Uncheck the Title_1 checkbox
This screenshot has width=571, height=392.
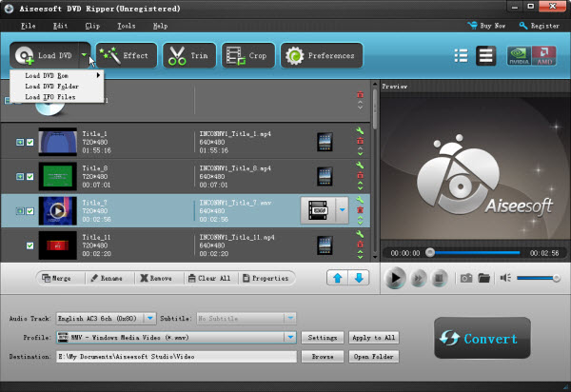tap(30, 143)
